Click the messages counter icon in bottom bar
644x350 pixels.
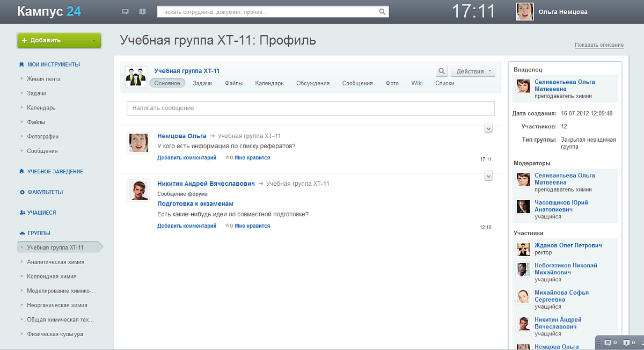[608, 342]
